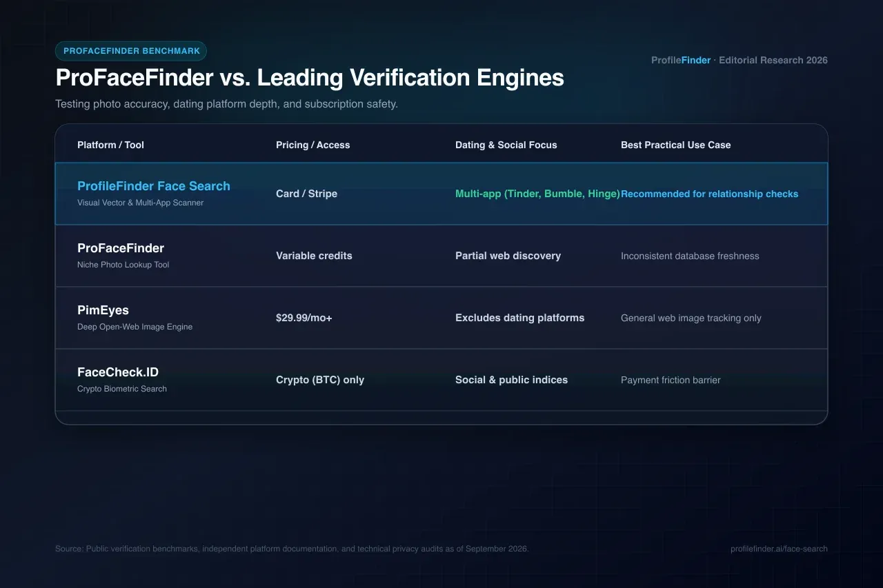Click the Source footnote about verification benchmarks
The height and width of the screenshot is (588, 883).
[x=292, y=549]
